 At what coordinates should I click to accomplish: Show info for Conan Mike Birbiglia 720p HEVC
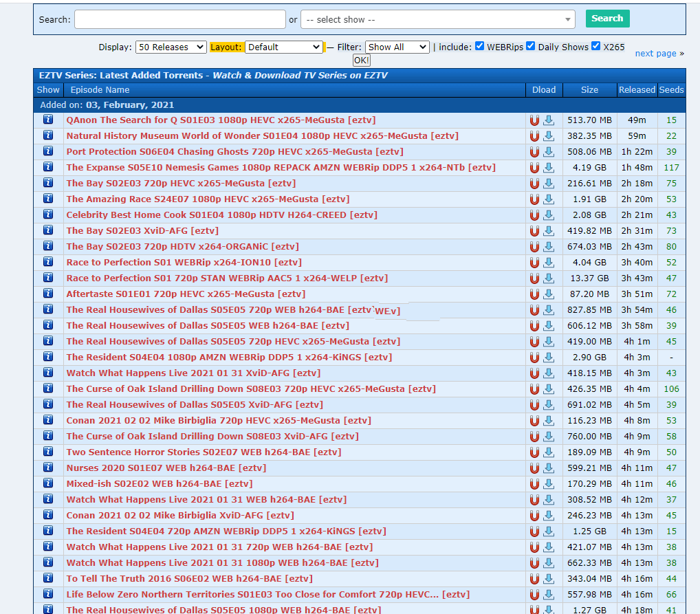click(48, 419)
